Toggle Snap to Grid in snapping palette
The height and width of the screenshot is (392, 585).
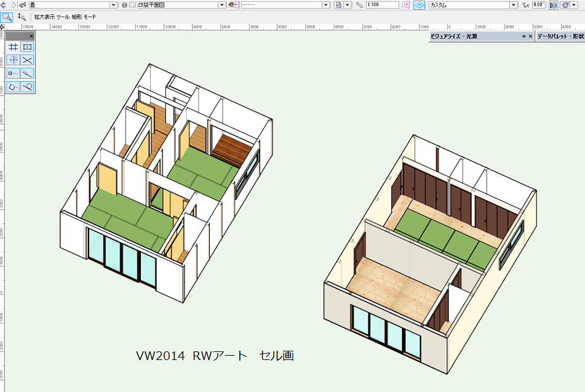click(13, 47)
